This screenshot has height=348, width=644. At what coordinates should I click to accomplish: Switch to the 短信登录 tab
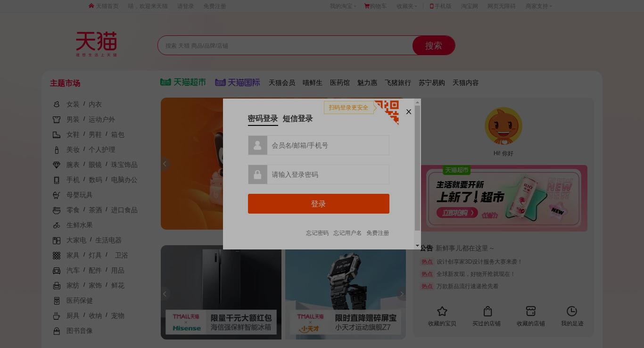(x=297, y=119)
